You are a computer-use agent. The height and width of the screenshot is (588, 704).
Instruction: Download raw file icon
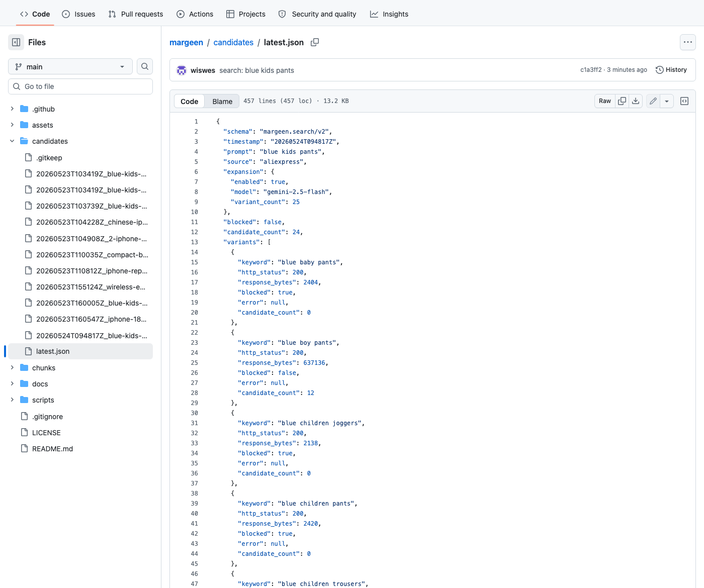click(636, 101)
